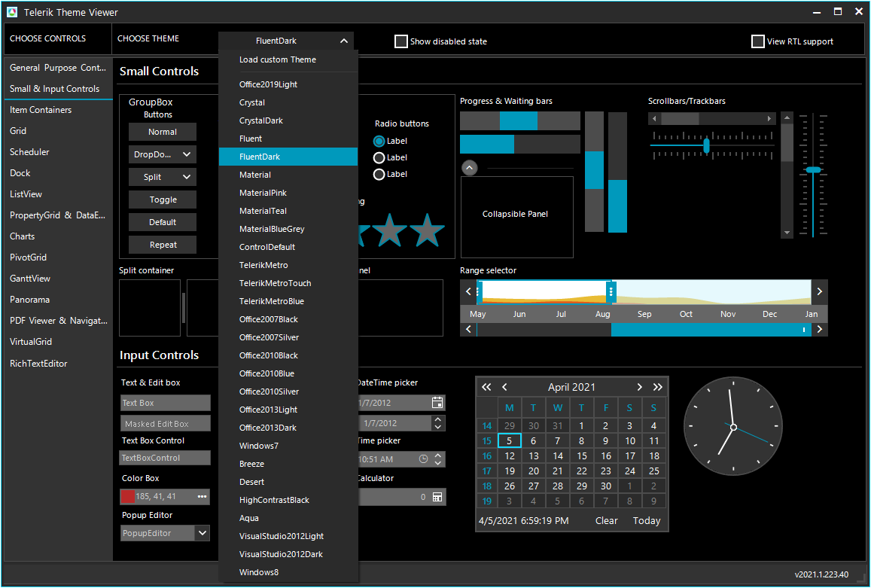Enable the Show disabled state checkbox
The height and width of the screenshot is (588, 871).
[x=401, y=41]
